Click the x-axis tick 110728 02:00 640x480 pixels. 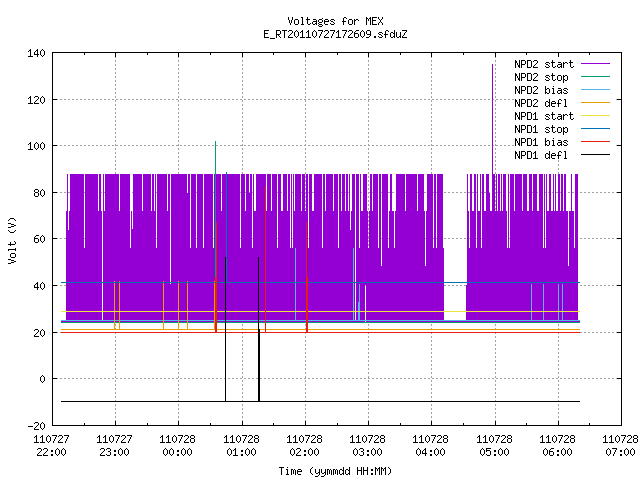(x=304, y=446)
